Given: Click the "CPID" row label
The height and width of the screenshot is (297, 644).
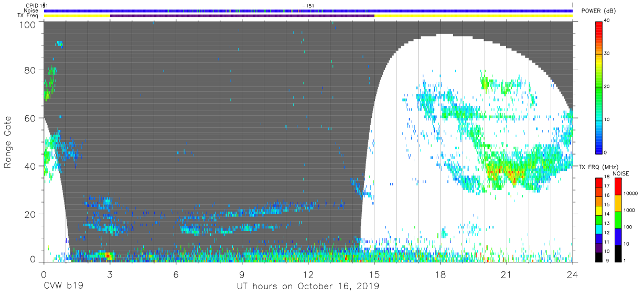Looking at the screenshot, I should pos(31,5).
